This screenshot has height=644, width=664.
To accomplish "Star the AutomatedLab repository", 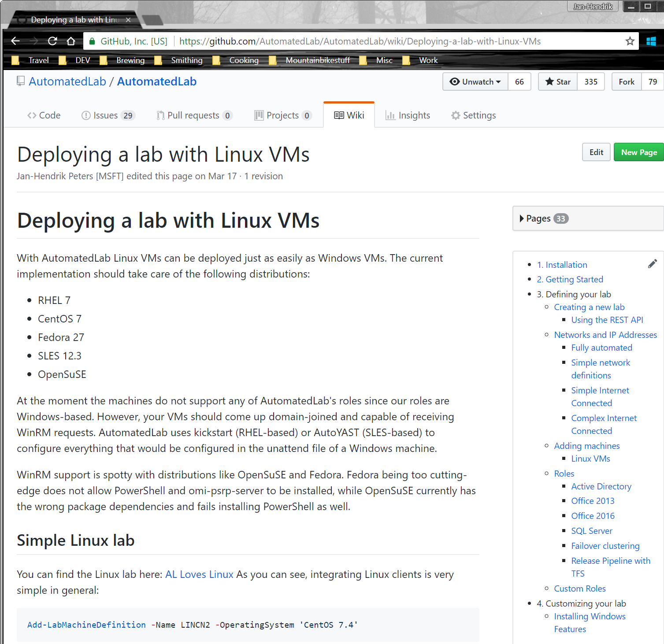I will [558, 82].
